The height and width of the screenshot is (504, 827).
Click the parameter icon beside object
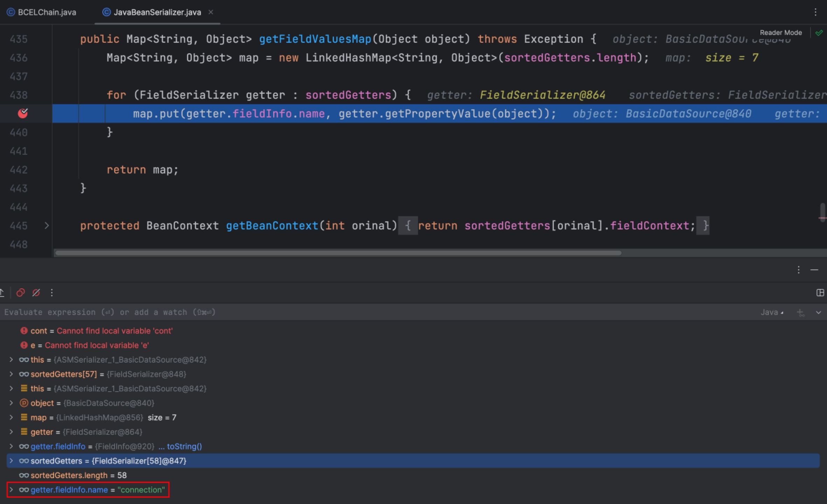click(24, 403)
